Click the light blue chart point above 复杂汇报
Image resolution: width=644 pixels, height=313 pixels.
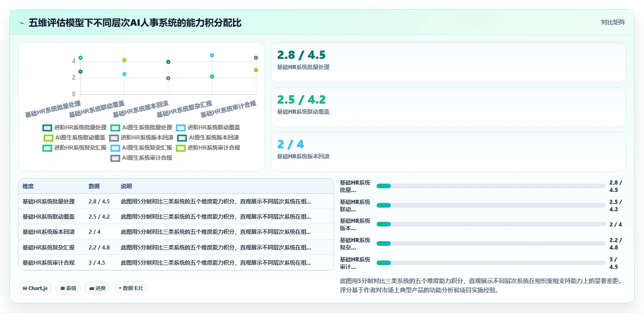tap(212, 55)
